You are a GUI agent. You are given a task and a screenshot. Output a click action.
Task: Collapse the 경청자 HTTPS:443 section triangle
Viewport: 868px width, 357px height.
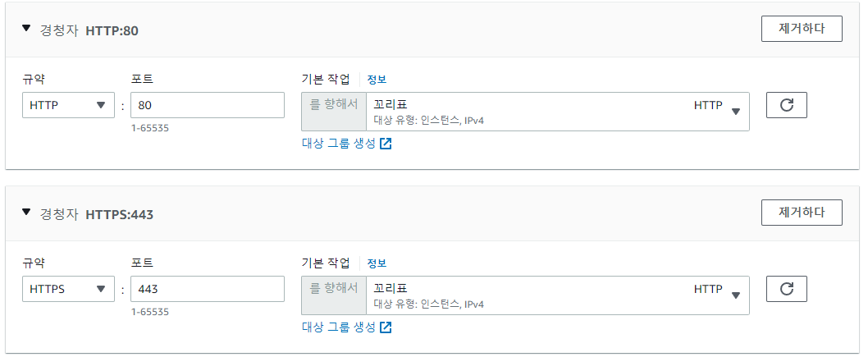coord(26,213)
